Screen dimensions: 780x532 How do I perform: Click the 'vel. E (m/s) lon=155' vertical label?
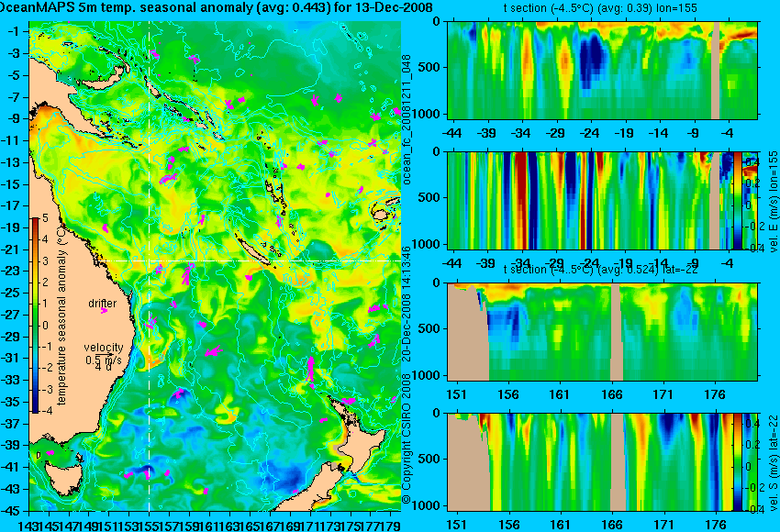pos(773,202)
